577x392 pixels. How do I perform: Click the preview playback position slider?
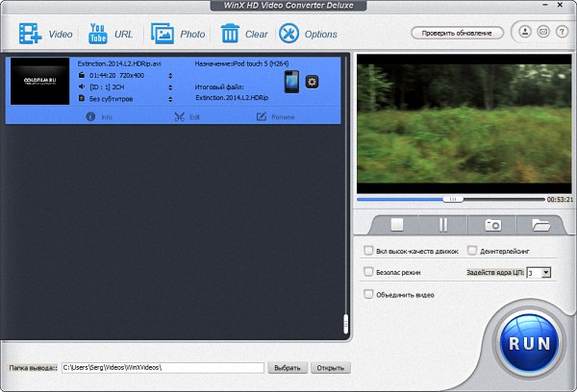[x=452, y=199]
